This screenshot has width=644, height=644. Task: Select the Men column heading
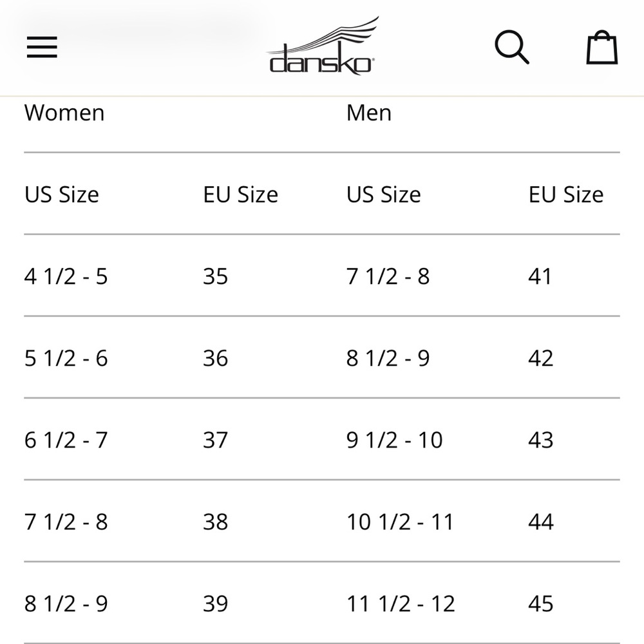[369, 113]
